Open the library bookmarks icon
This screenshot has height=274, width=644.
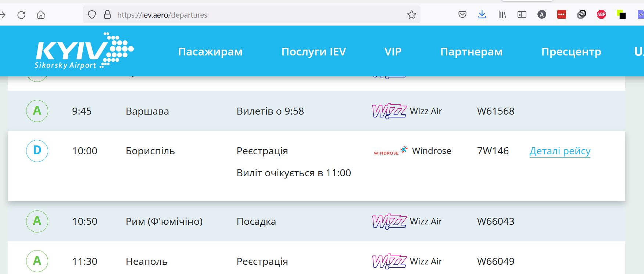coord(502,15)
